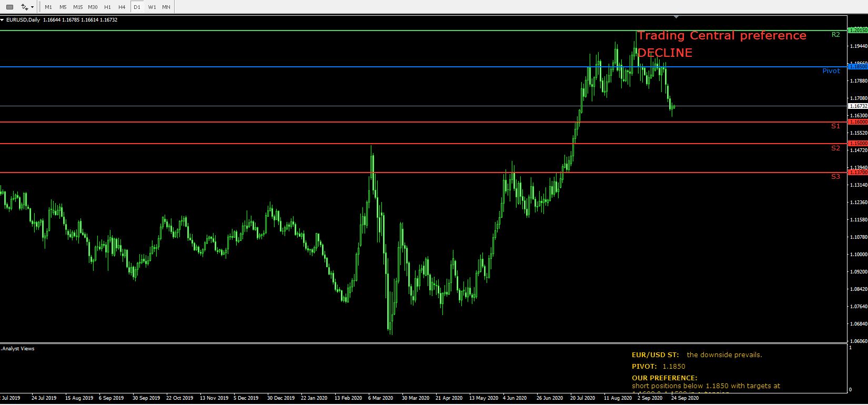868x405 pixels.
Task: Click the '24 Jul 2019' date on time axis
Action: pos(44,398)
